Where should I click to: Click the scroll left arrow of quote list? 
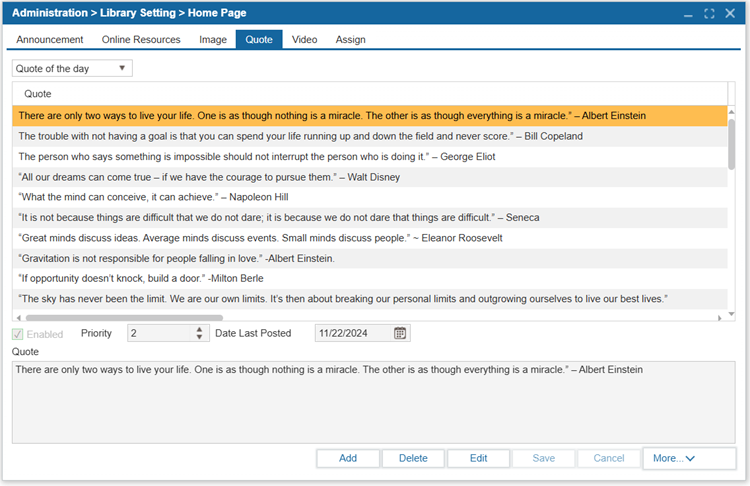[19, 318]
